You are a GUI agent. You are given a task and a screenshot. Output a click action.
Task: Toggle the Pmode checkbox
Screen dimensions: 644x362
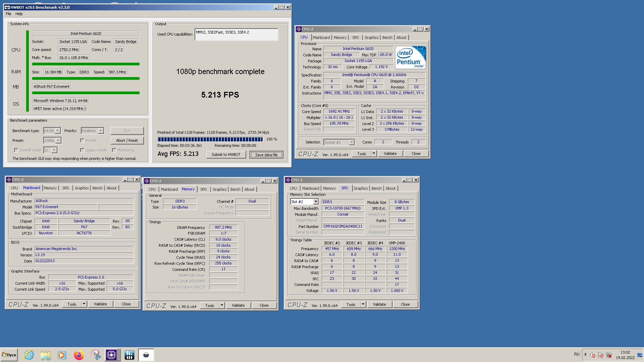(82, 140)
